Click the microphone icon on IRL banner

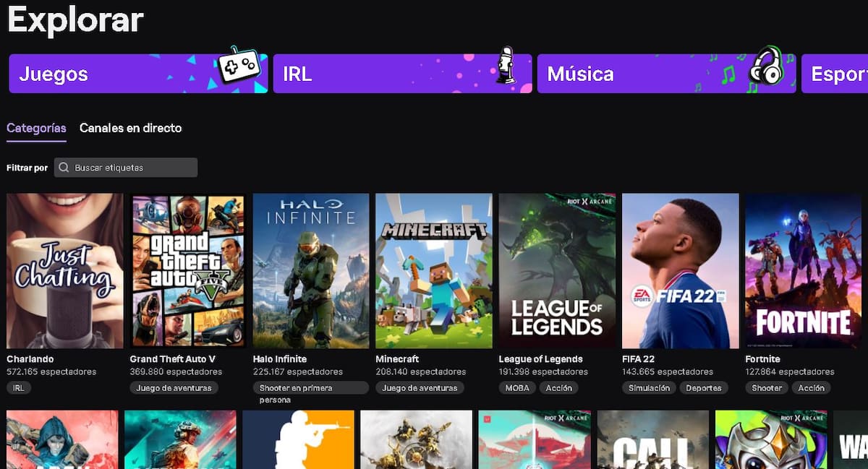point(506,66)
